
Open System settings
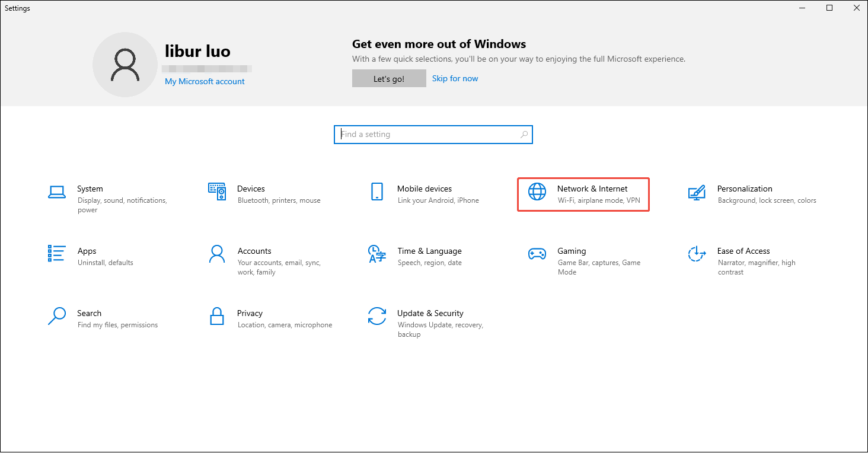[x=90, y=189]
